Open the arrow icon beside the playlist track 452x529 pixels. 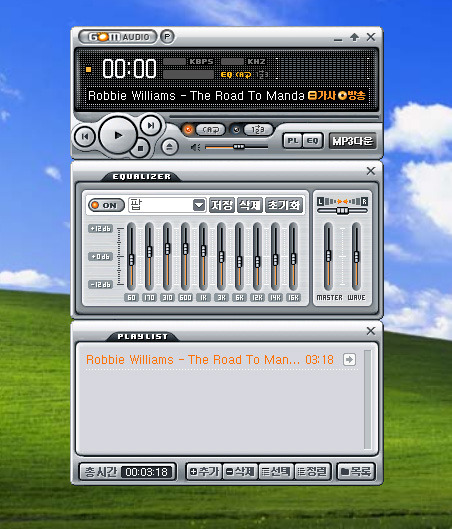pyautogui.click(x=349, y=359)
